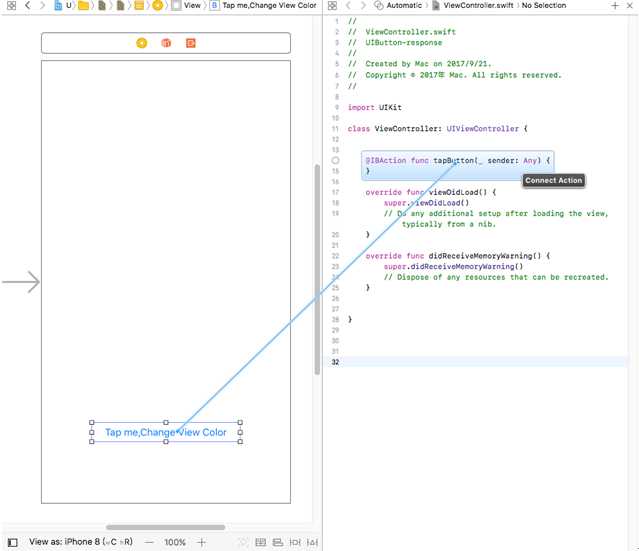Click the 'class ViewController: UIViewController' line
The width and height of the screenshot is (639, 551).
[438, 129]
